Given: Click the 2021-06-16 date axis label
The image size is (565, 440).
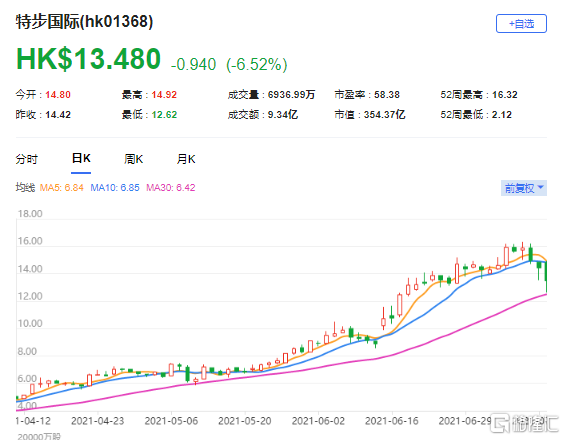Looking at the screenshot, I should 392,421.
